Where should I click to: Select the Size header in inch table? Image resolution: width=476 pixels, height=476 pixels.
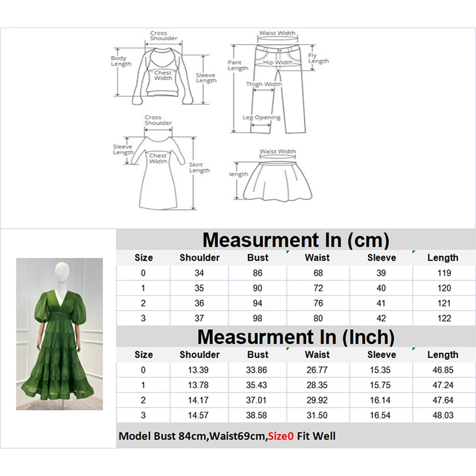[144, 355]
